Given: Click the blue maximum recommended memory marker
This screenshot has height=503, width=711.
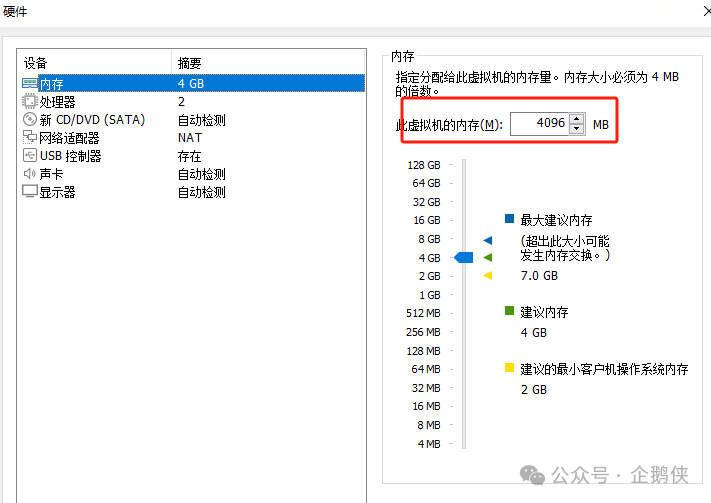Looking at the screenshot, I should pos(488,240).
